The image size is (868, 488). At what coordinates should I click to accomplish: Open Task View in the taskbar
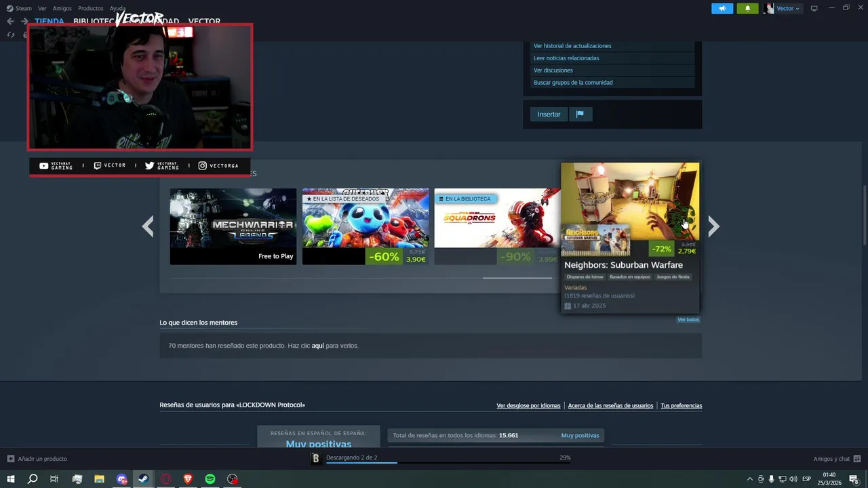pos(54,479)
